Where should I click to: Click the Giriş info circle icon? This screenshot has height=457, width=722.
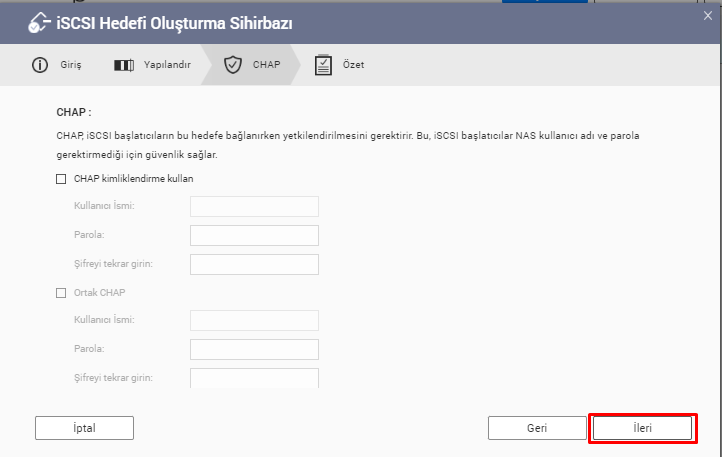pyautogui.click(x=40, y=65)
